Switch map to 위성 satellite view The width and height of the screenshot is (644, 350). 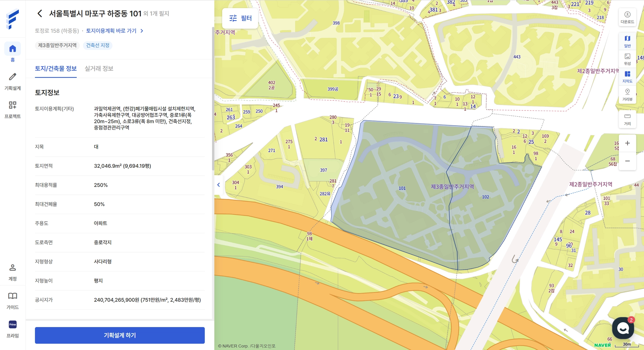pos(627,59)
